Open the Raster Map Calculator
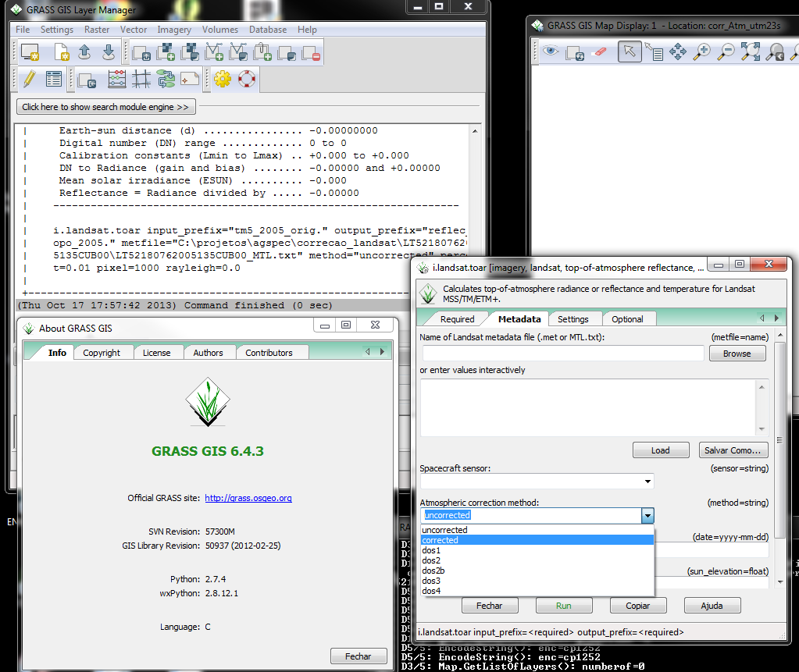Screen dimensions: 799x672 [x=116, y=79]
